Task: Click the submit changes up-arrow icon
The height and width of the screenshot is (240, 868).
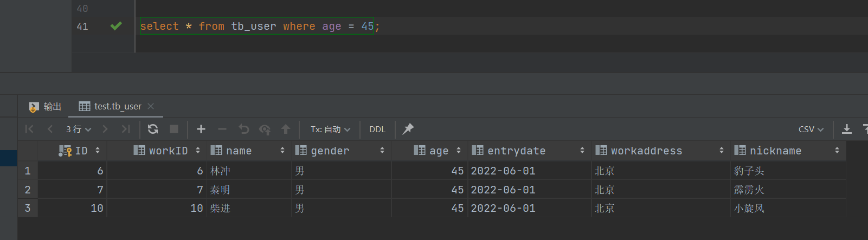Action: (286, 129)
